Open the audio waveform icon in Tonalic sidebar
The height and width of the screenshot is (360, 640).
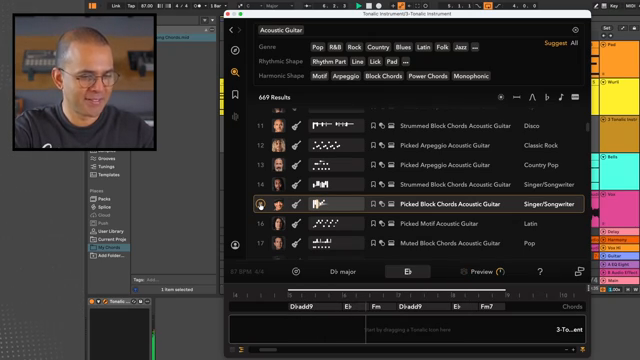[x=235, y=117]
